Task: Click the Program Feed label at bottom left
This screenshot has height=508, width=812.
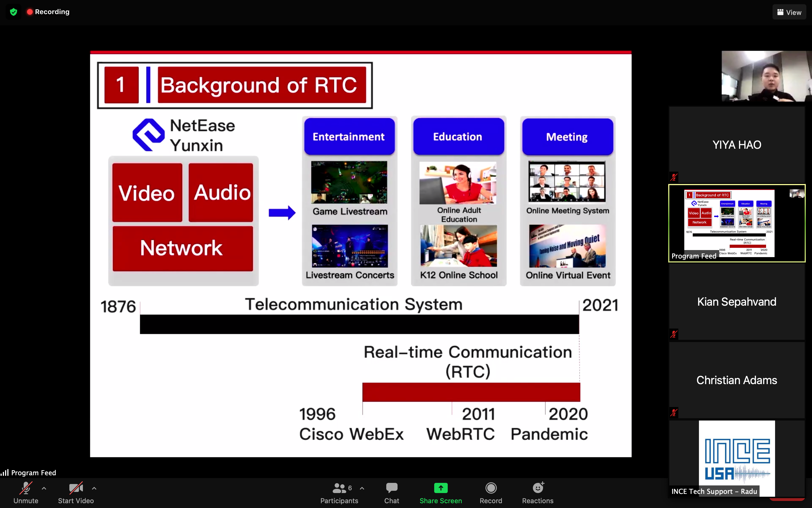Action: 34,473
